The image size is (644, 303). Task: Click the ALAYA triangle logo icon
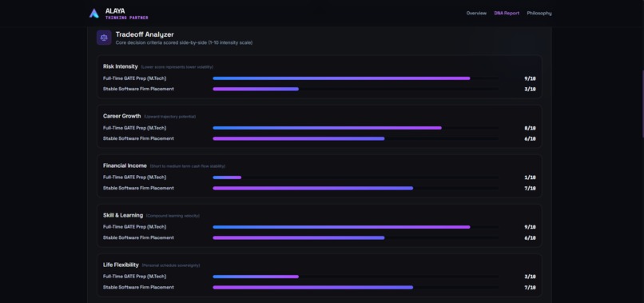[94, 14]
